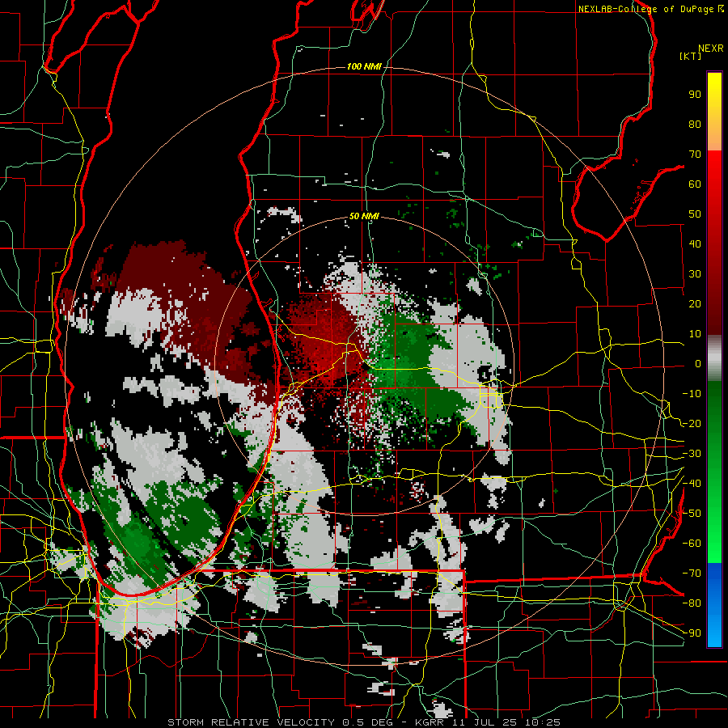Click the -10 value on velocity scale
This screenshot has height=728, width=728.
[x=692, y=394]
